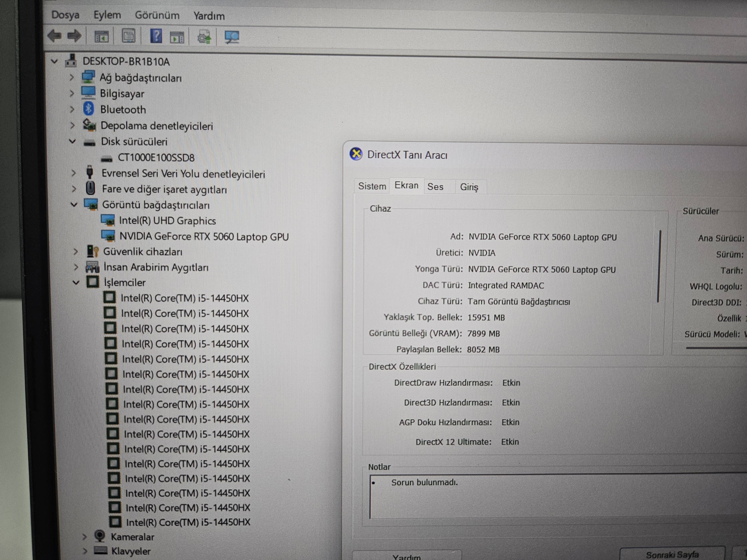Image resolution: width=747 pixels, height=560 pixels.
Task: Collapse the Disk sürücüleri category
Action: click(73, 141)
